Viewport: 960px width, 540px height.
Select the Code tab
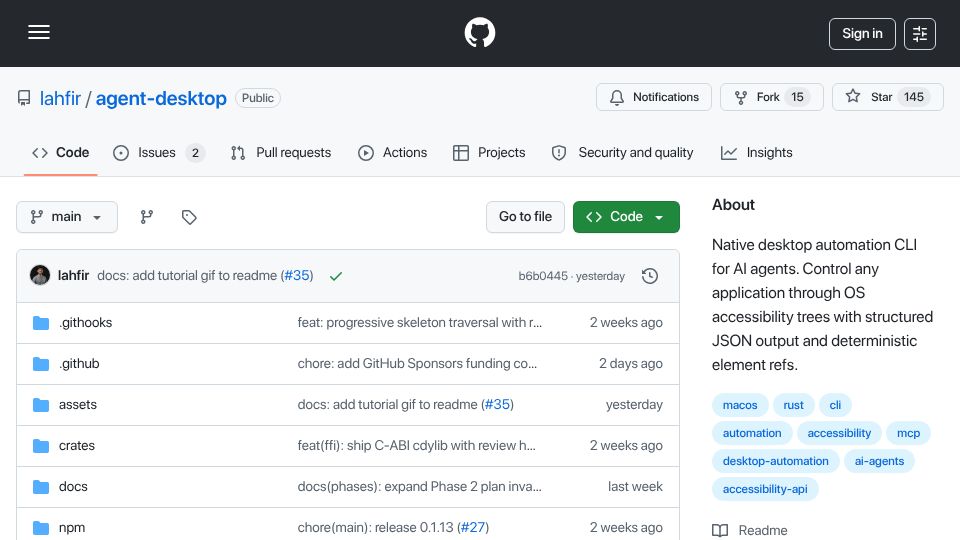pos(61,152)
